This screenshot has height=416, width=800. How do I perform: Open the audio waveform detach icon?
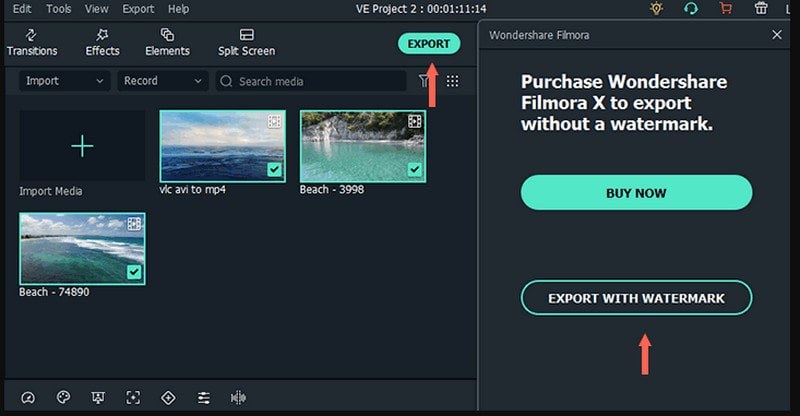[238, 397]
